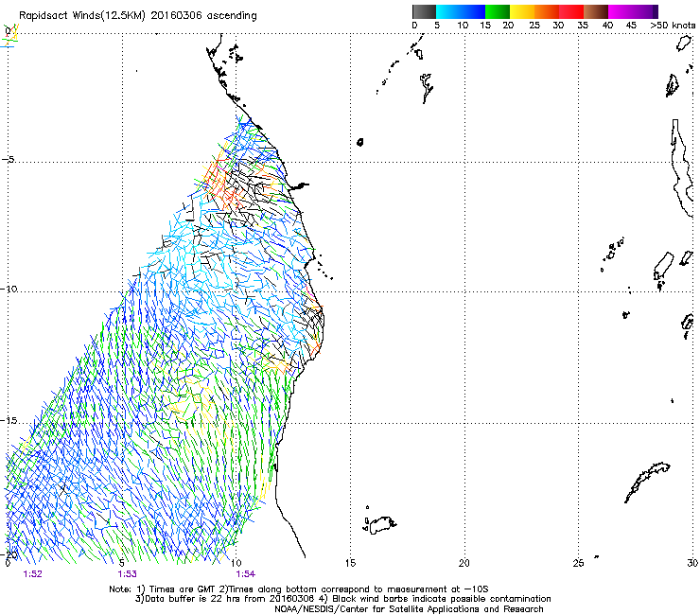The height and width of the screenshot is (615, 700).
Task: Click the note line starting '3)Data buffer is 22 hrs'
Action: pos(342,599)
